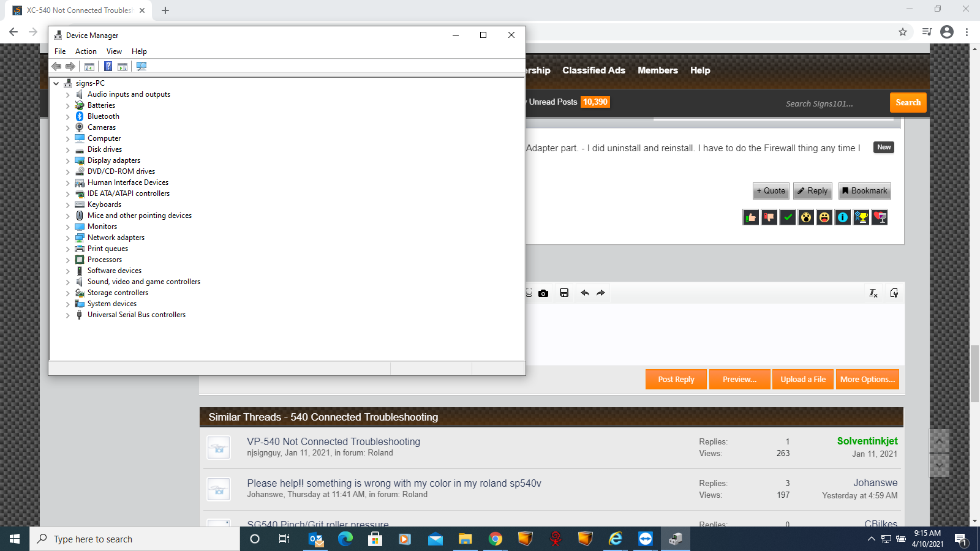Open Windows Start menu
Screen dimensions: 980x551
[x=15, y=539]
